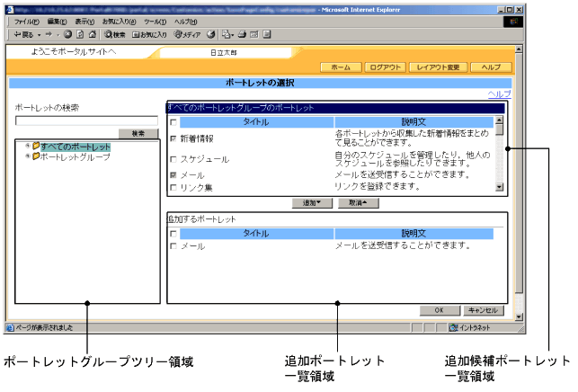Click the Refresh page icon
The width and height of the screenshot is (578, 392).
click(79, 34)
